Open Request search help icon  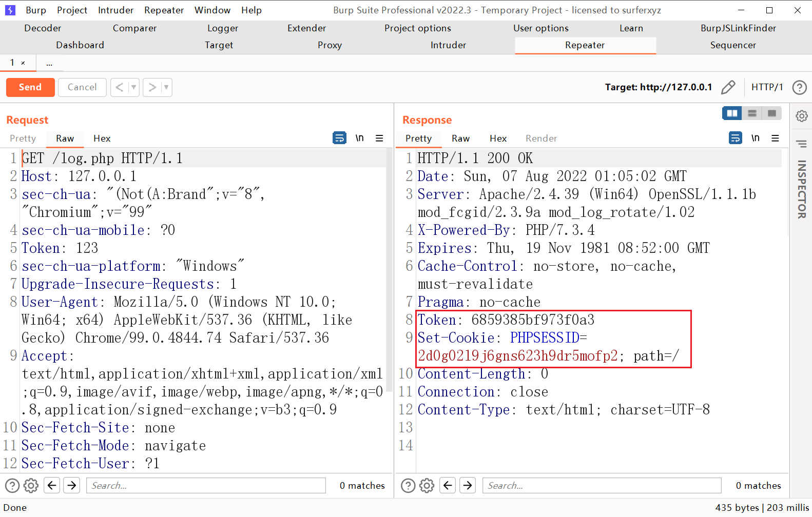pyautogui.click(x=12, y=485)
